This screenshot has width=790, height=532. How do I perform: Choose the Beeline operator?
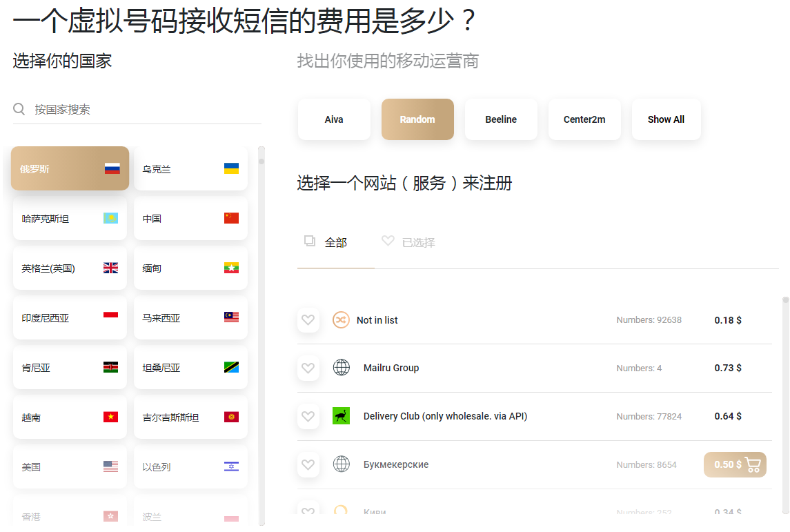point(501,119)
